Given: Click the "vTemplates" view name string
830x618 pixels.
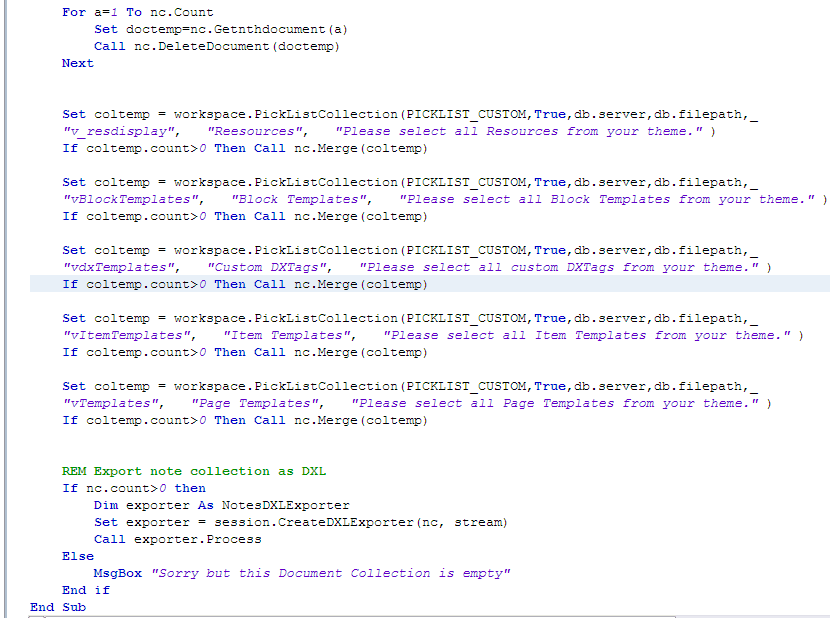Looking at the screenshot, I should pyautogui.click(x=113, y=403).
